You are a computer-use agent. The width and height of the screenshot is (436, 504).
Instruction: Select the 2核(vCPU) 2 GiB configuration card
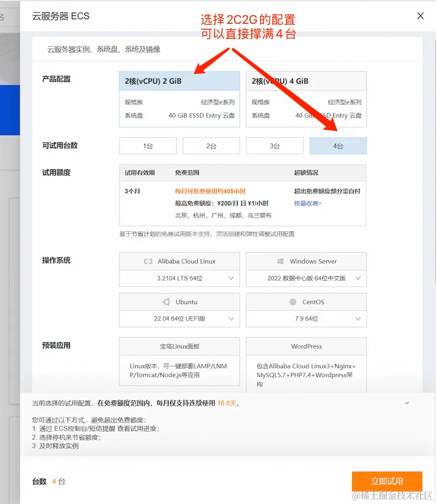pyautogui.click(x=179, y=99)
